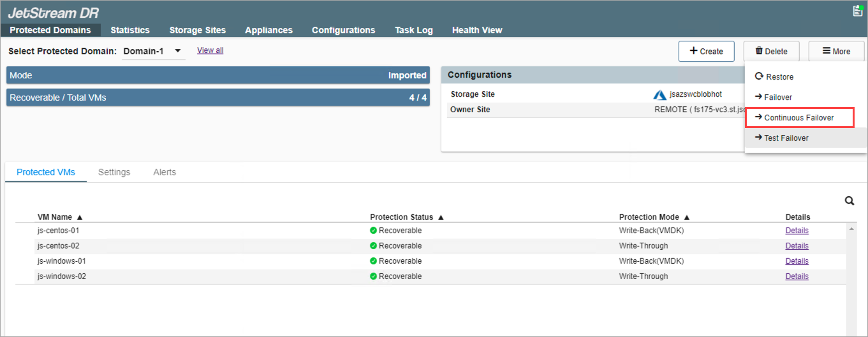Screen dimensions: 868x337
Task: Sort by VM Name column arrow
Action: pos(80,217)
